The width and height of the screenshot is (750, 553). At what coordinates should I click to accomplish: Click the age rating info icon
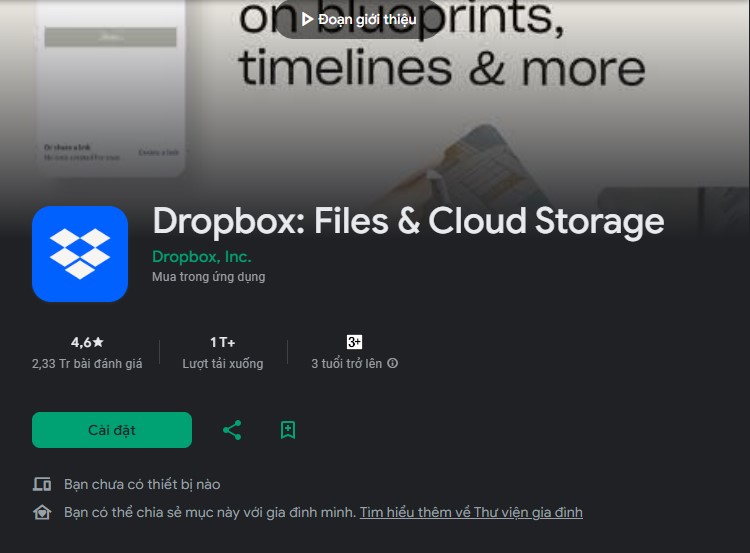[x=393, y=363]
